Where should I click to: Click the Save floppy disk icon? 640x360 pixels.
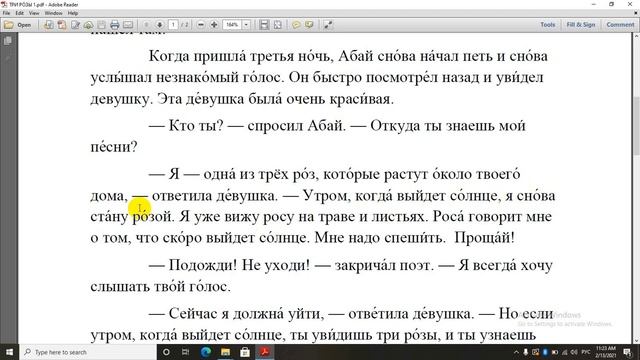(101, 25)
